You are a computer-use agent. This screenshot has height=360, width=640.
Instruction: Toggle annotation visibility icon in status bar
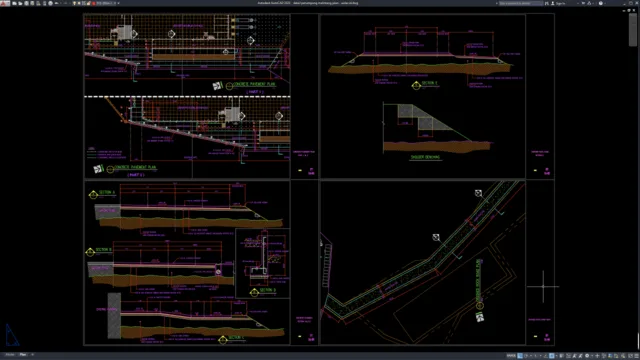coord(574,356)
